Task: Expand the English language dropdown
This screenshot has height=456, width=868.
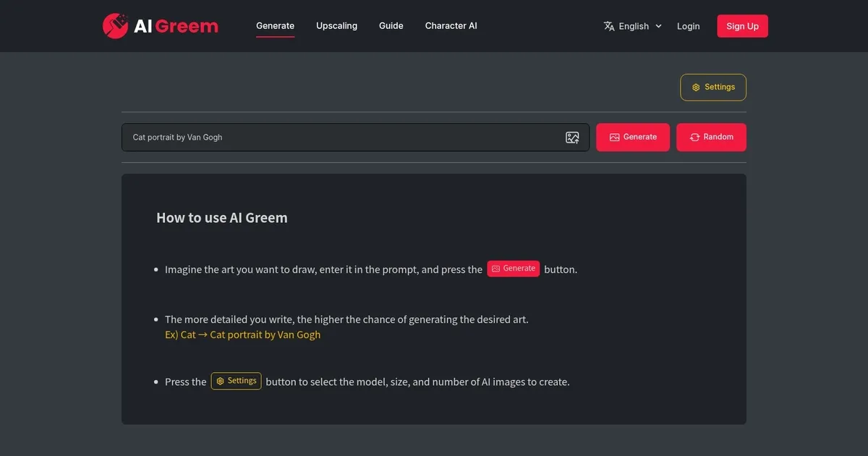Action: point(634,26)
